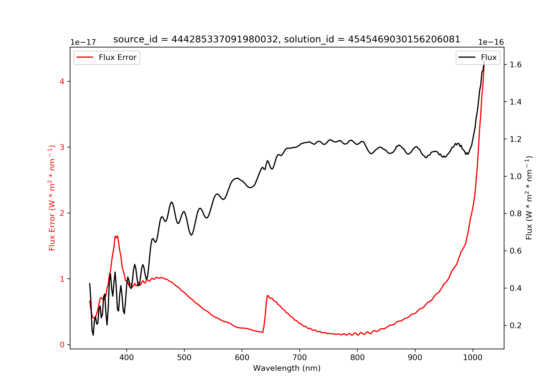Viewport: 560px width, 392px height.
Task: Click the 1000 tick on wavelength axis
Action: pyautogui.click(x=473, y=358)
